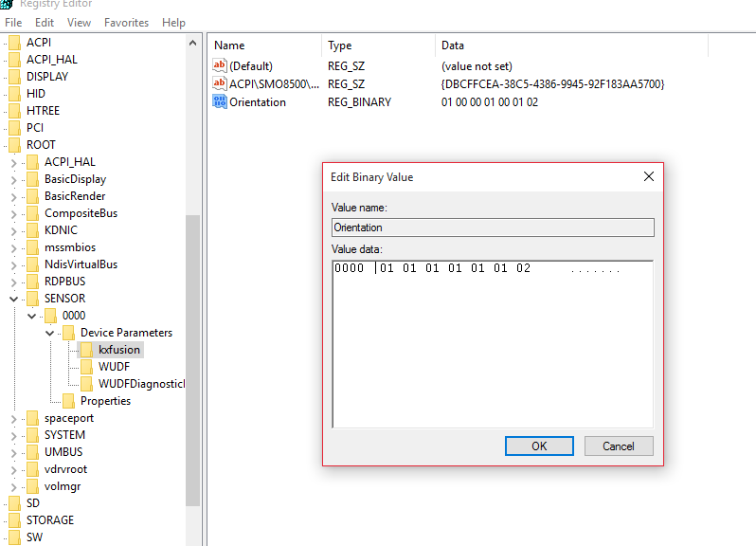
Task: Click the mssmbios folder icon
Action: [x=33, y=247]
